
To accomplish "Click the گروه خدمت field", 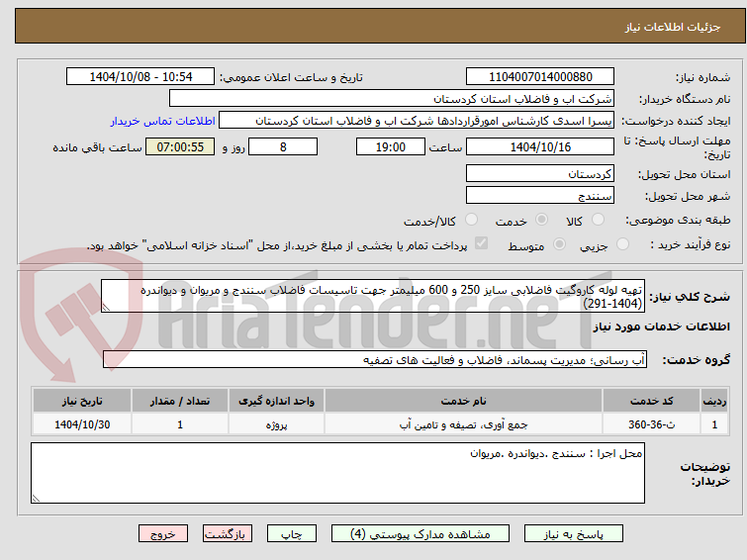I will (x=375, y=359).
